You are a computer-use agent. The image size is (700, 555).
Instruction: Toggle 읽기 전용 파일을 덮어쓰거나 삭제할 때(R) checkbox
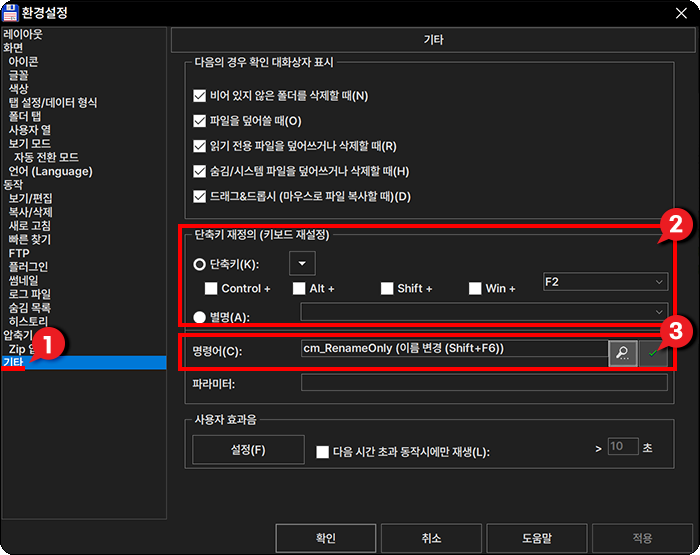(200, 146)
